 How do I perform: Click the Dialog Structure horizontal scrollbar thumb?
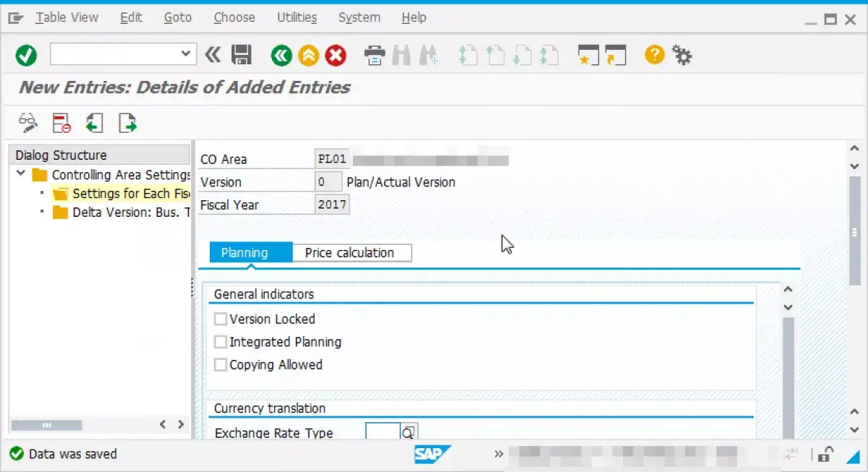(x=47, y=425)
